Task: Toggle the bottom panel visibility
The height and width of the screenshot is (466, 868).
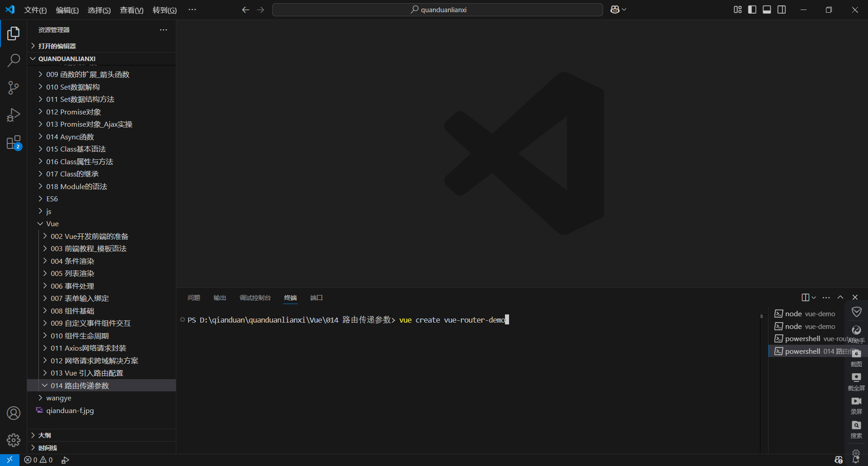Action: coord(767,10)
